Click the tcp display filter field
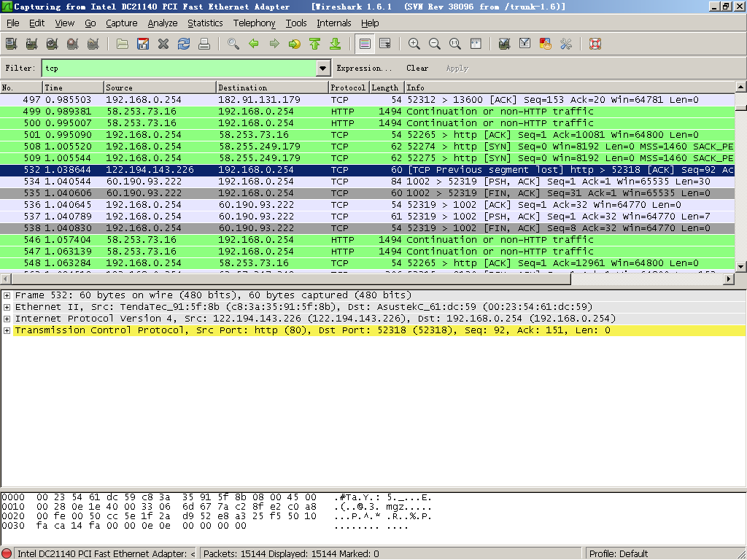 click(x=179, y=68)
